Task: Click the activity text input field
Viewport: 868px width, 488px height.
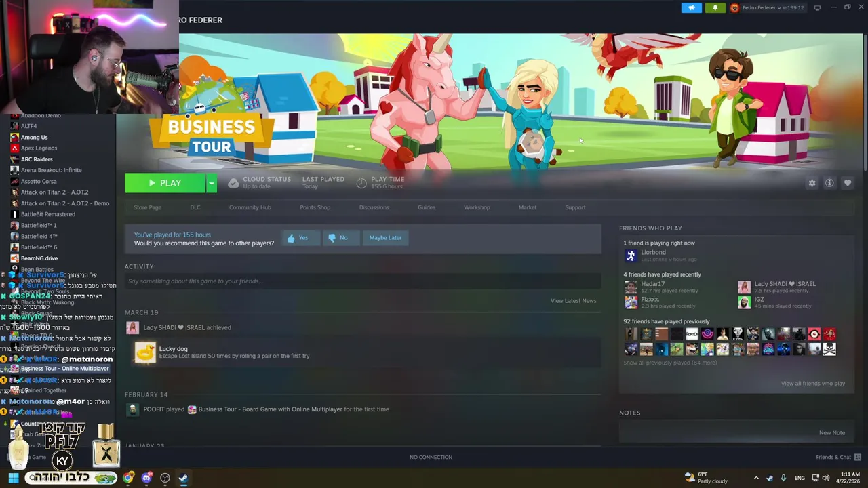Action: (362, 281)
